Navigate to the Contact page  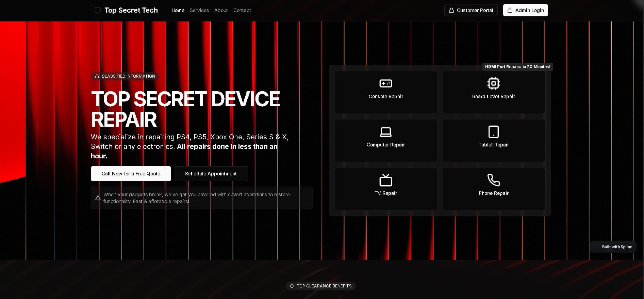coord(242,10)
